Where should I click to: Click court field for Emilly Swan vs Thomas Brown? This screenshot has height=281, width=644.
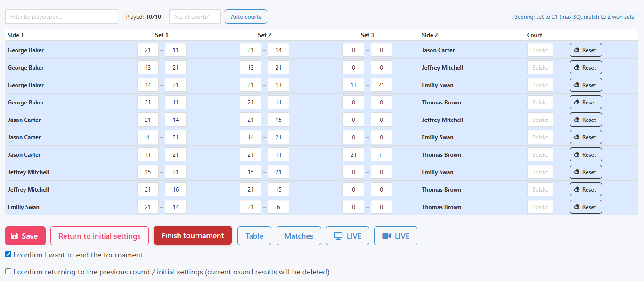tap(540, 207)
